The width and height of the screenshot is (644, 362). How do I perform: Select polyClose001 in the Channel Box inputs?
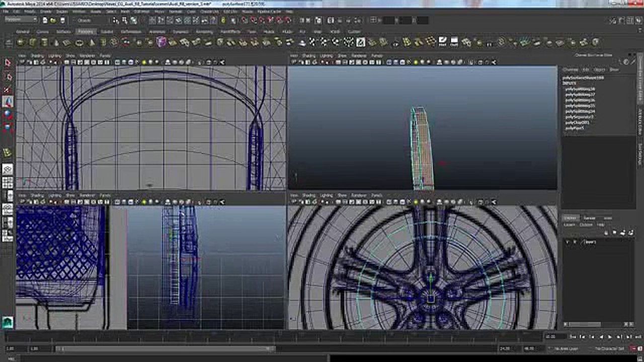[x=577, y=122]
